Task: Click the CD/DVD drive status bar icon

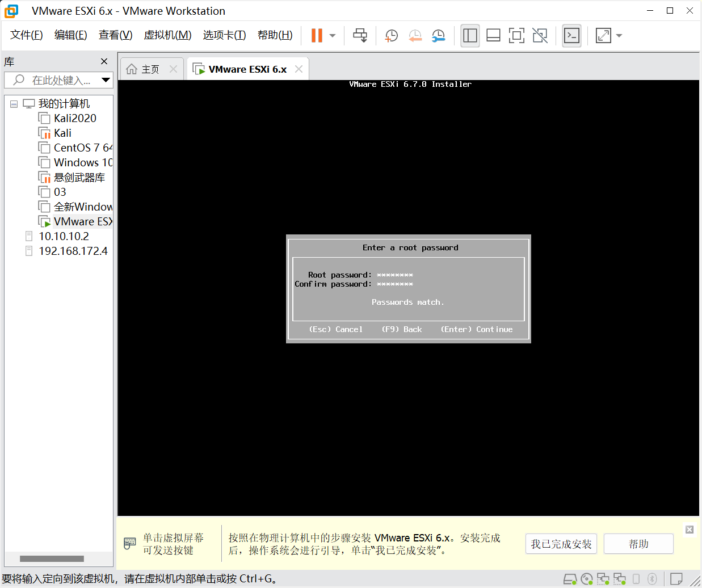Action: pos(587,579)
